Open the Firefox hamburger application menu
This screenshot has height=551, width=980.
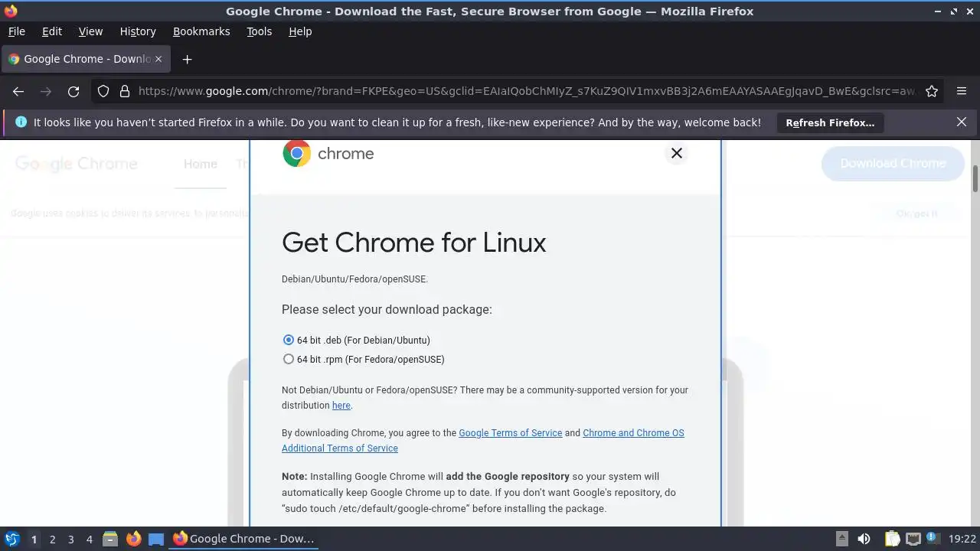click(x=962, y=91)
